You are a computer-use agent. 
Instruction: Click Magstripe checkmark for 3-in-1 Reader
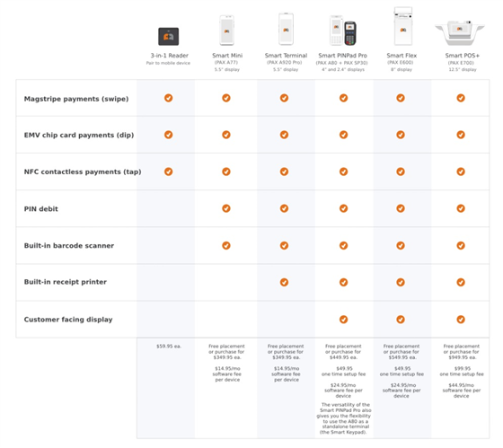[x=169, y=98]
